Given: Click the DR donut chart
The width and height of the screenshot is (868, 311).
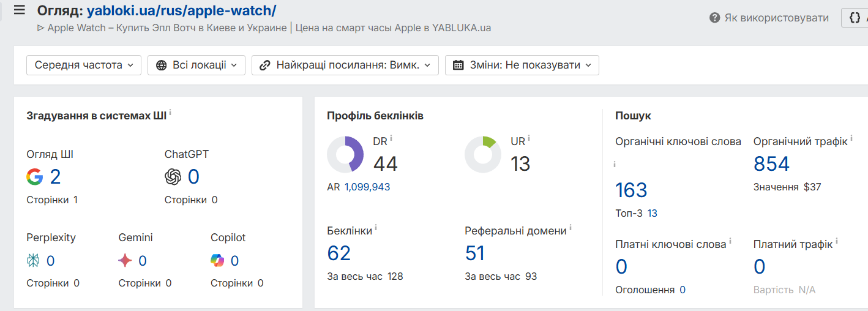Looking at the screenshot, I should [345, 154].
